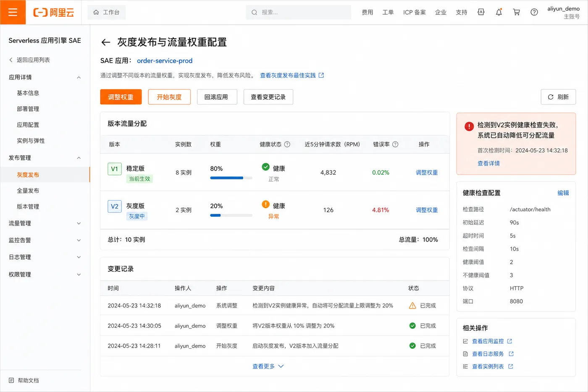Screen dimensions: 588x392
Task: Click 查看详情 in the warning banner
Action: 488,163
